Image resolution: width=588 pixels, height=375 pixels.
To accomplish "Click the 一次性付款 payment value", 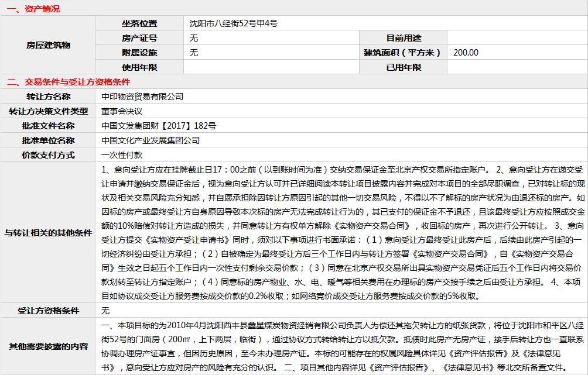I will 122,155.
